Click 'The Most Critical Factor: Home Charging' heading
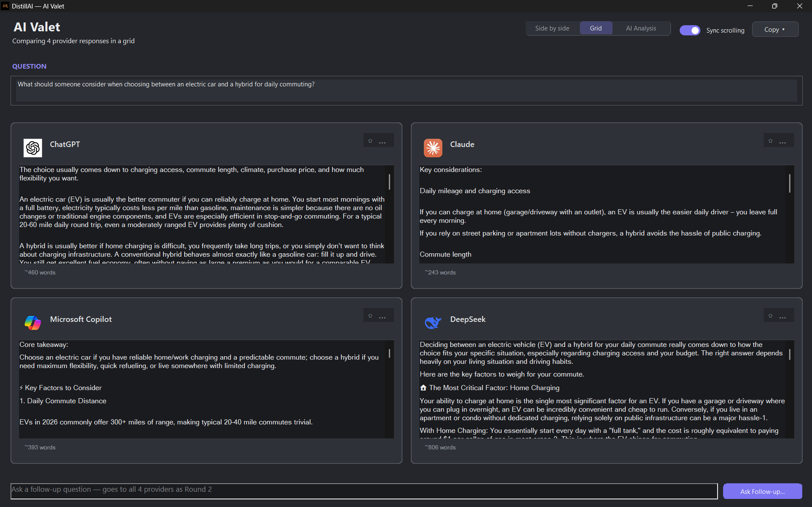The image size is (812, 507). [494, 388]
